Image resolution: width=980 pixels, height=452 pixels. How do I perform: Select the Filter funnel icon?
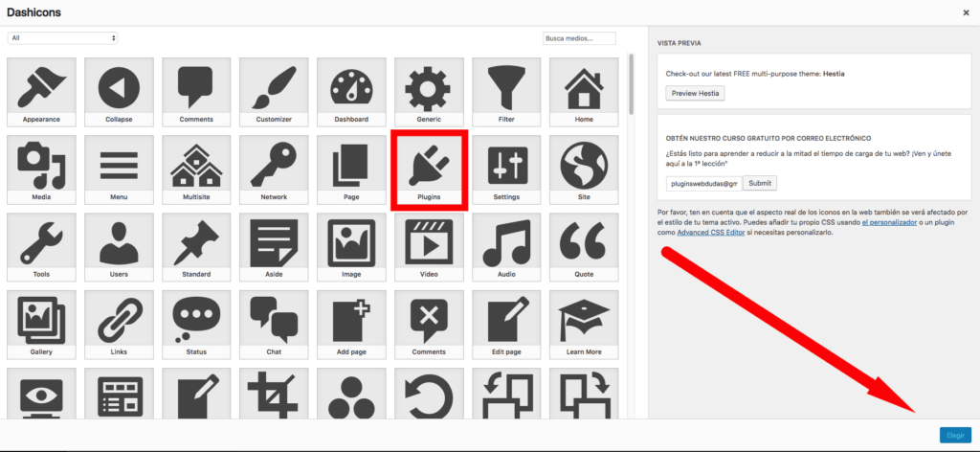506,92
